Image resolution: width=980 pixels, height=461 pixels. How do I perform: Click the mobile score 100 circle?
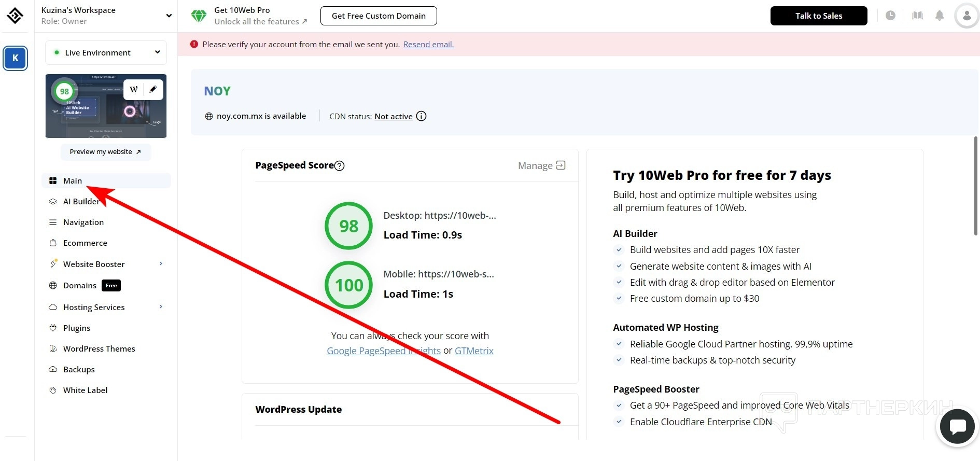click(x=348, y=285)
